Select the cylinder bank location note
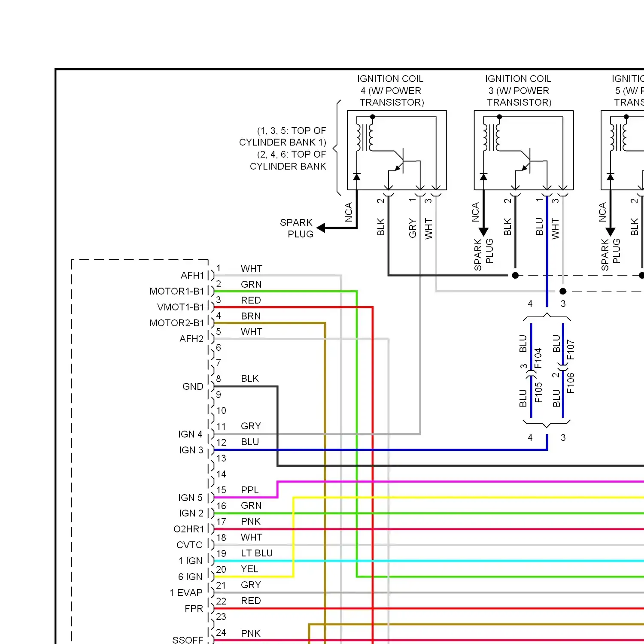 click(283, 148)
